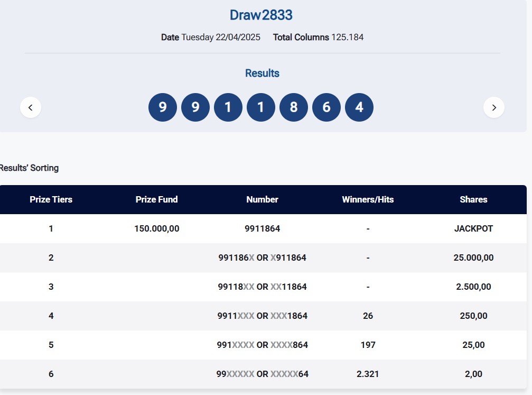532x395 pixels.
Task: Click the Number column header
Action: click(262, 199)
